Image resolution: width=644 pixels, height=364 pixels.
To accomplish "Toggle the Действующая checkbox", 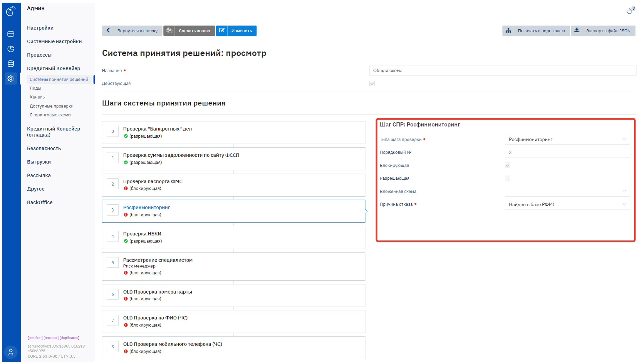I will pos(372,84).
